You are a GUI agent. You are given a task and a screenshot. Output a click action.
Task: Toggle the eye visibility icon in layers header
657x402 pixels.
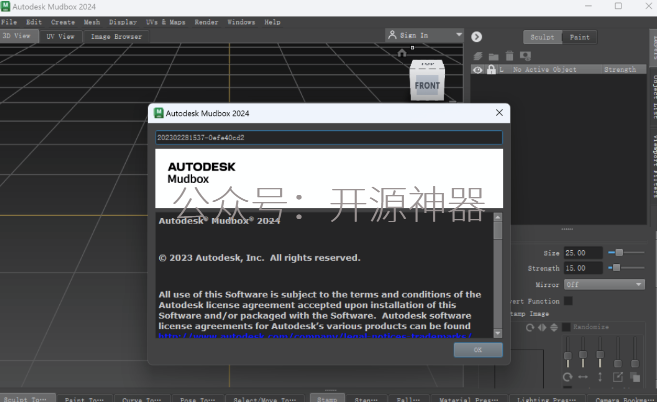coord(477,70)
